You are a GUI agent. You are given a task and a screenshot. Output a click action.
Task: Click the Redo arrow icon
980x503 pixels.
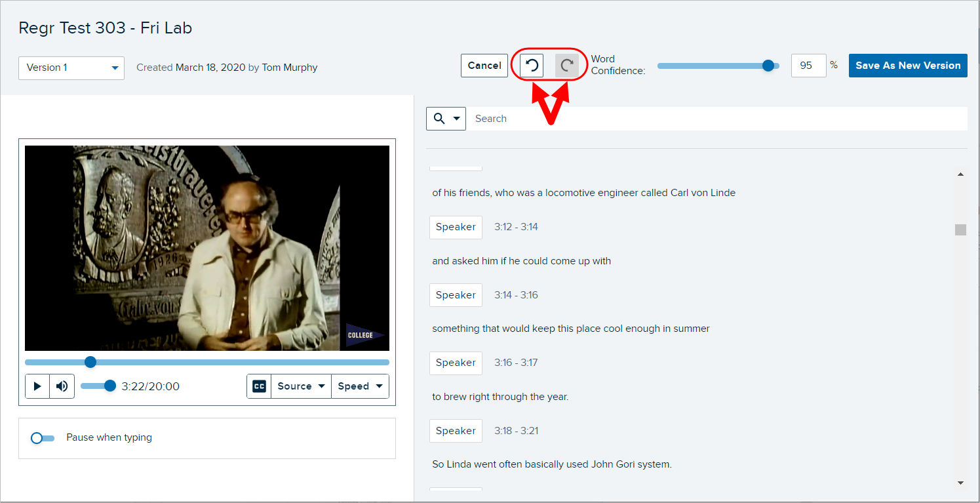[x=567, y=66]
